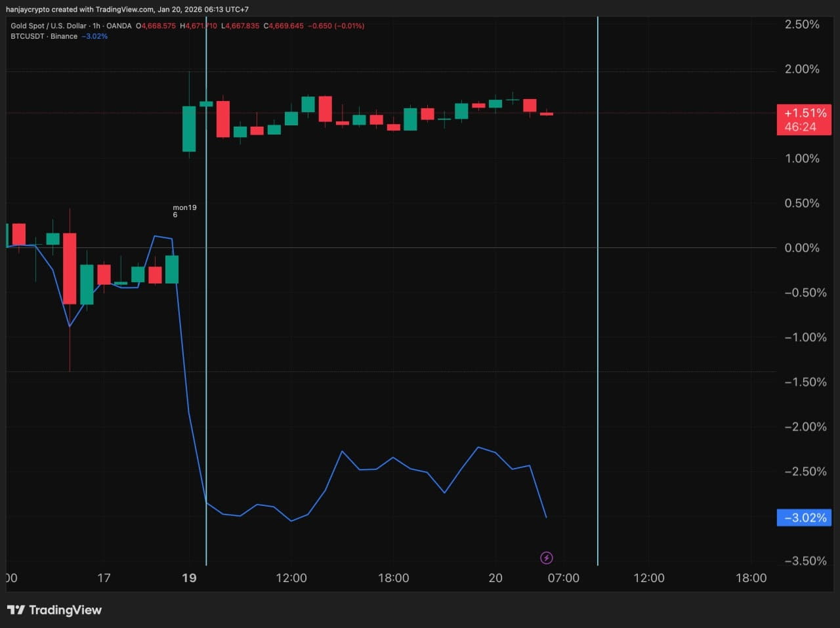Click the mon19 text annotation
Viewport: 840px width, 628px height.
pyautogui.click(x=184, y=208)
